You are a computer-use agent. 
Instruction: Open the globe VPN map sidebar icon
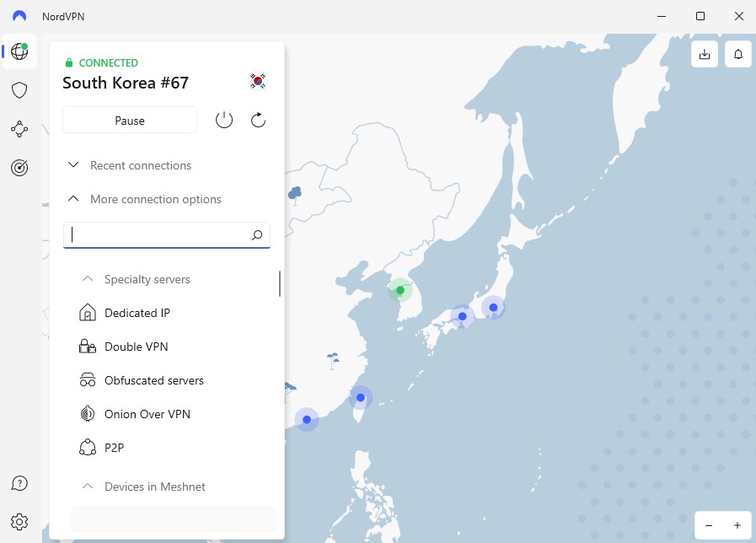tap(19, 51)
